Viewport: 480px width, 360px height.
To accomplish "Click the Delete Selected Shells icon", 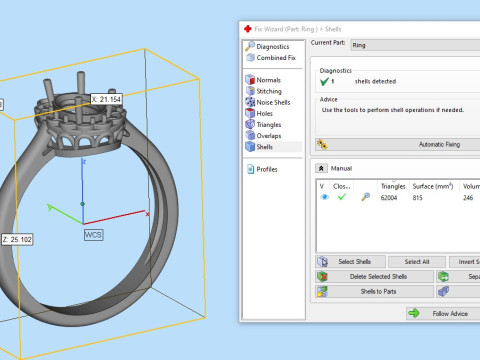I will point(322,276).
